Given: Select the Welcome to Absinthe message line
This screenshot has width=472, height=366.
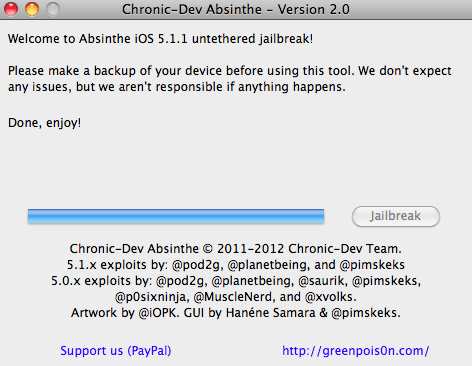Looking at the screenshot, I should pyautogui.click(x=160, y=39).
